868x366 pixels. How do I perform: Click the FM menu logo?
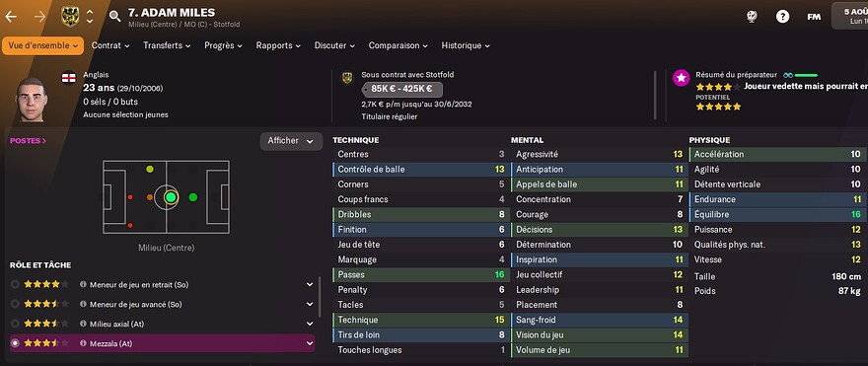coord(813,17)
